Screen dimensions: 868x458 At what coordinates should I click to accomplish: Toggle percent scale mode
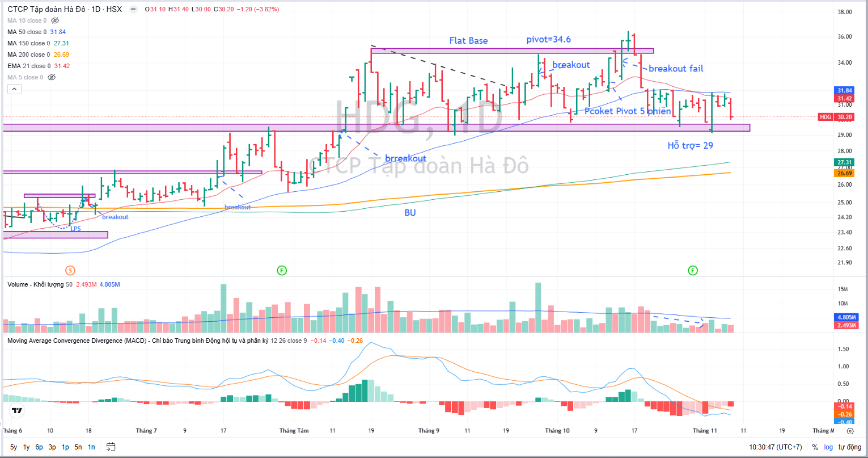click(815, 447)
